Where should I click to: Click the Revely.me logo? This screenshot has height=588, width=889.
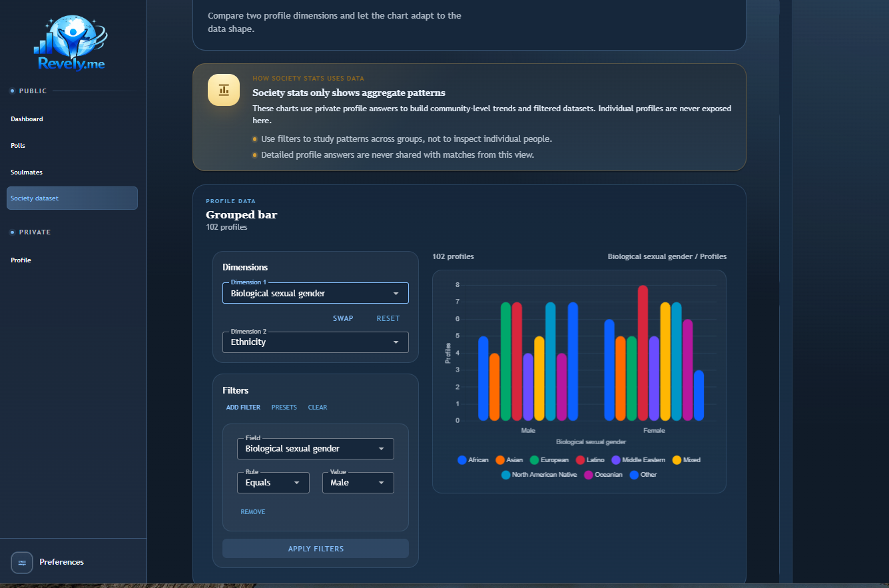click(72, 44)
